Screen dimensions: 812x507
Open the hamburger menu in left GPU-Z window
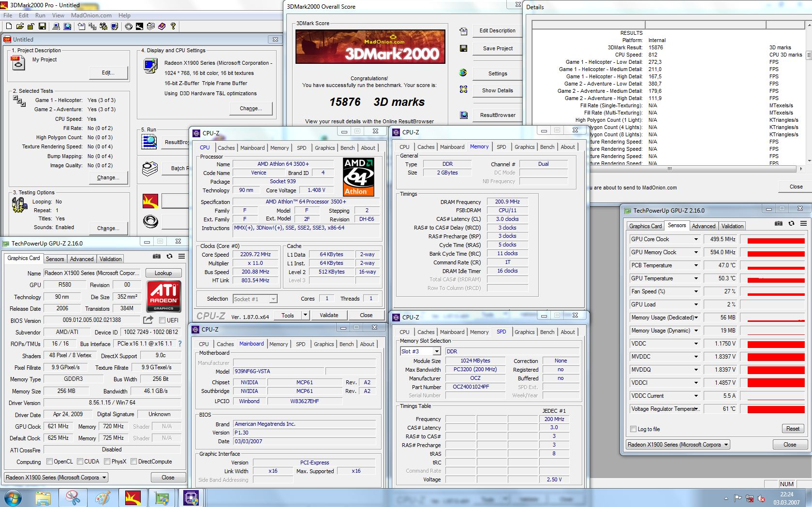[x=181, y=256]
